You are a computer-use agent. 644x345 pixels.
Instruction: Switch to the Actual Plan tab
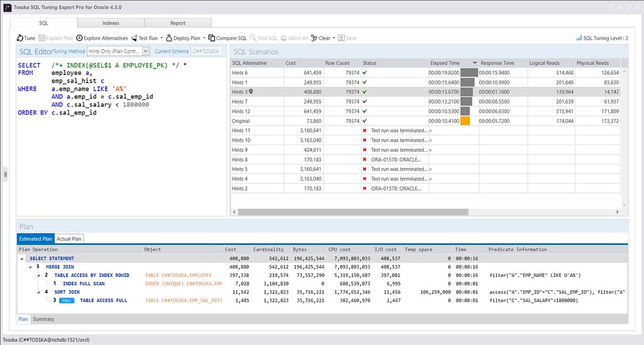tap(69, 239)
